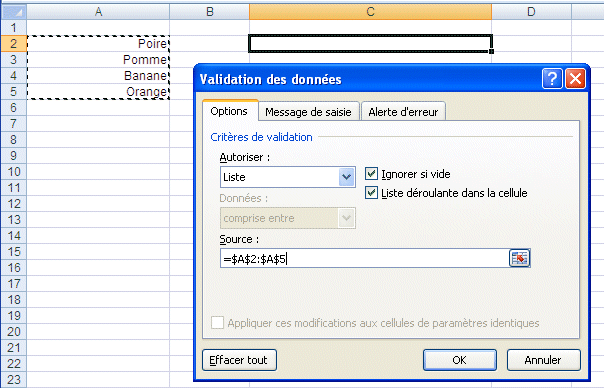Select column B header

click(x=210, y=12)
